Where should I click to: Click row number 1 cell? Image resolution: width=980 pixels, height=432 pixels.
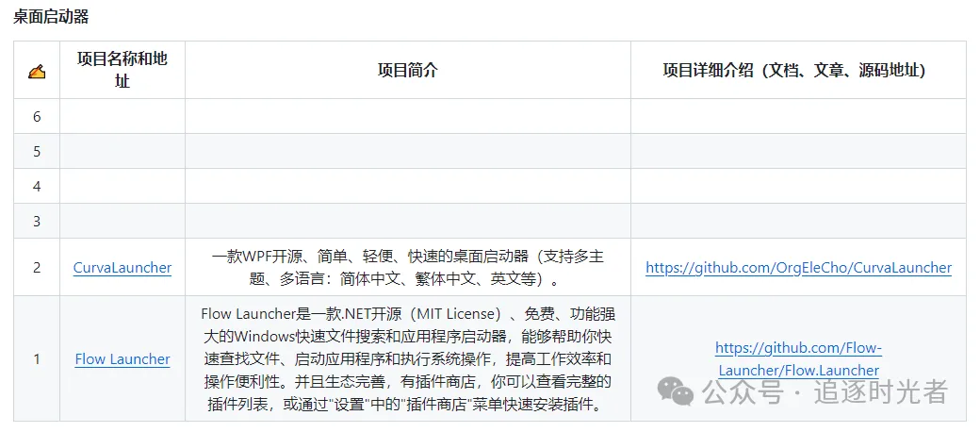tap(37, 358)
